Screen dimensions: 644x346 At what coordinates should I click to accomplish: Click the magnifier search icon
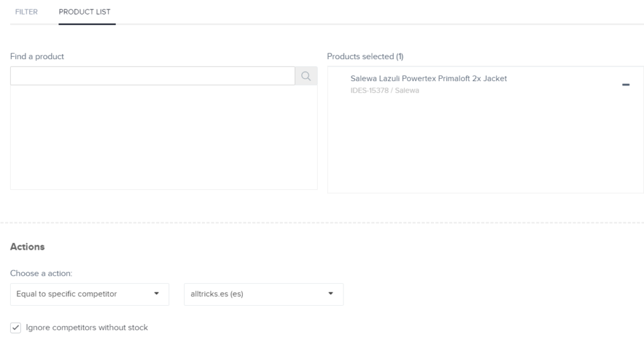pos(306,76)
